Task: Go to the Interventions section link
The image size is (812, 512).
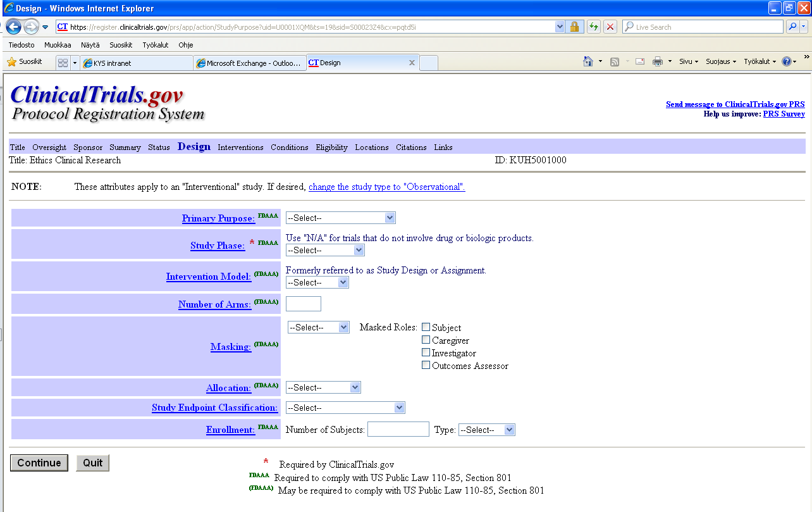Action: tap(240, 147)
